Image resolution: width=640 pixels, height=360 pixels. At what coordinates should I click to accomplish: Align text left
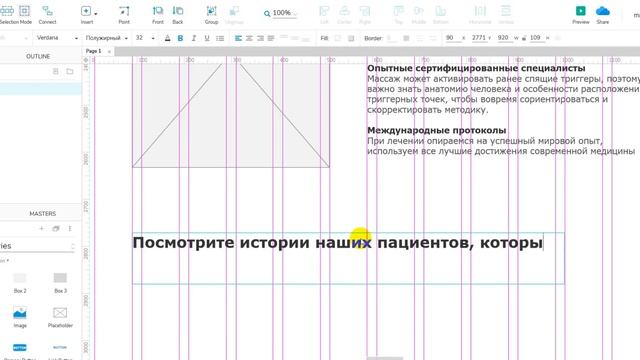(x=238, y=38)
